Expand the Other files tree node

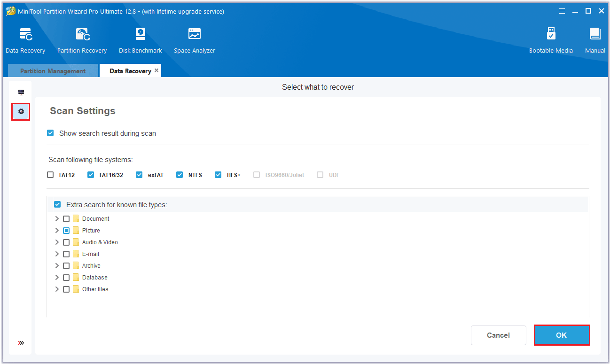57,289
